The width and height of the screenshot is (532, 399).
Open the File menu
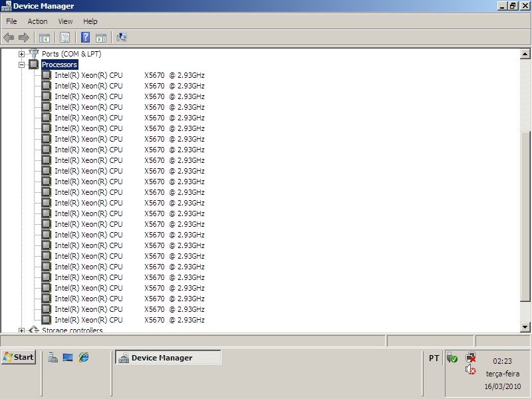(11, 21)
